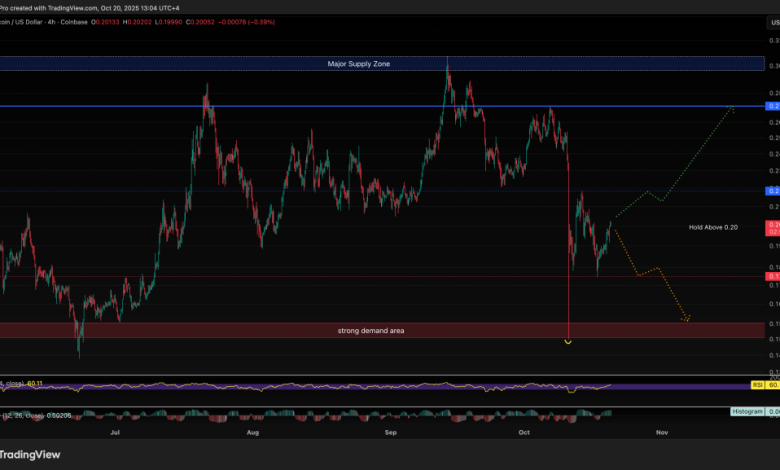Select the yellow arc marker below the wick

point(568,342)
